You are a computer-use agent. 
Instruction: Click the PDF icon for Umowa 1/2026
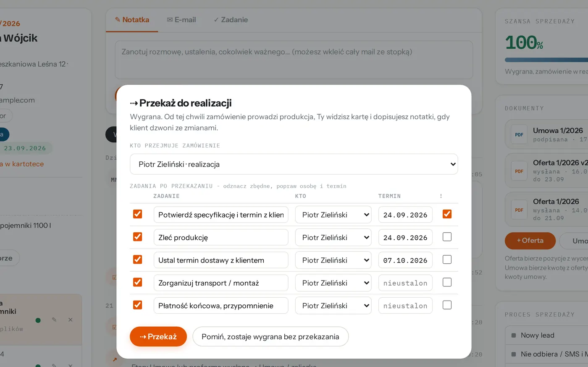[519, 135]
